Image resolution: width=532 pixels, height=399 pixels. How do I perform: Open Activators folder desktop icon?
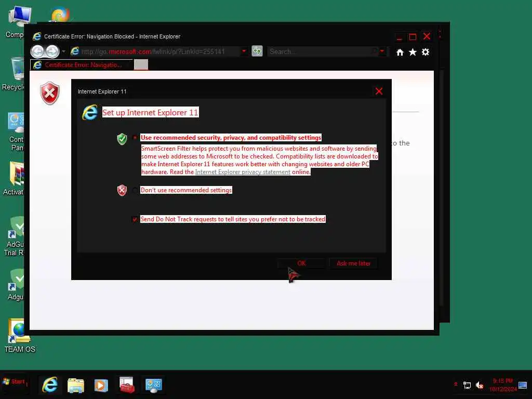point(14,179)
